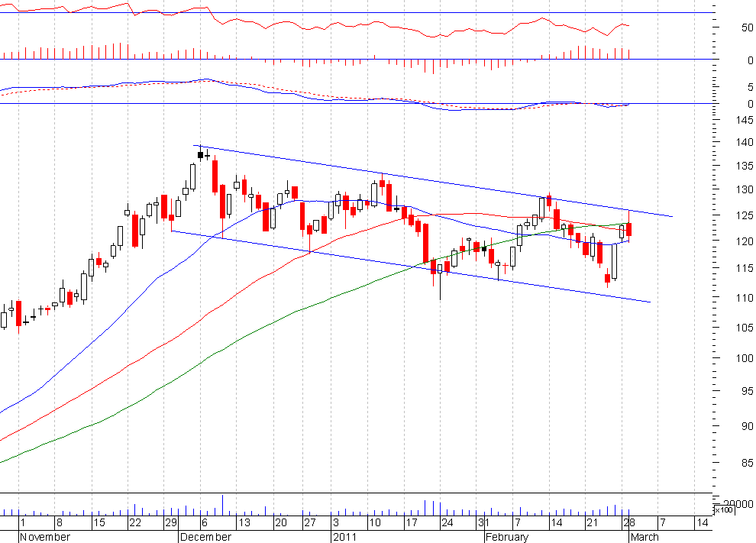Select the date label 8 in November

tap(60, 522)
